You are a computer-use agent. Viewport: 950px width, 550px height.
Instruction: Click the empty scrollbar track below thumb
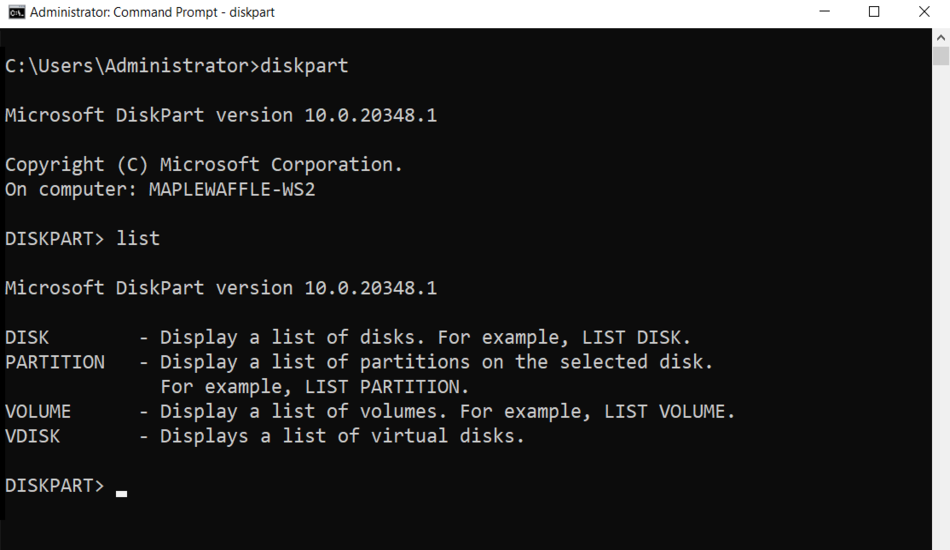click(941, 303)
